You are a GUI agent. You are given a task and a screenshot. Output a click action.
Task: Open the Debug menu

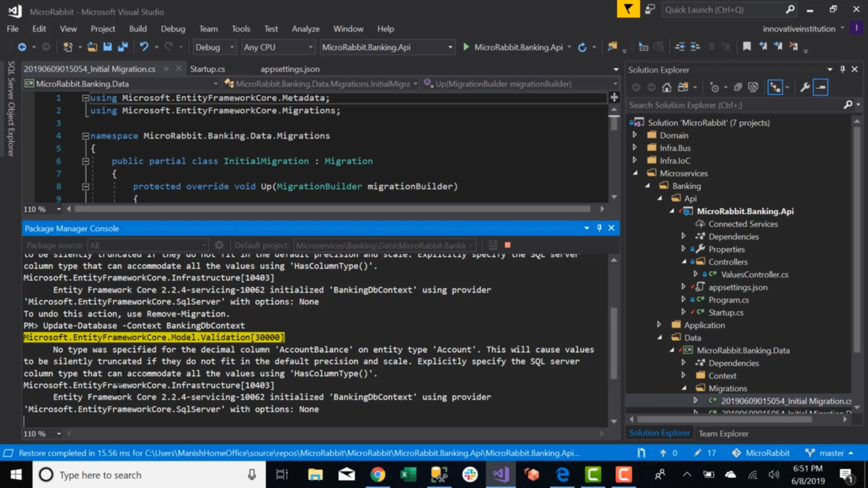tap(173, 29)
